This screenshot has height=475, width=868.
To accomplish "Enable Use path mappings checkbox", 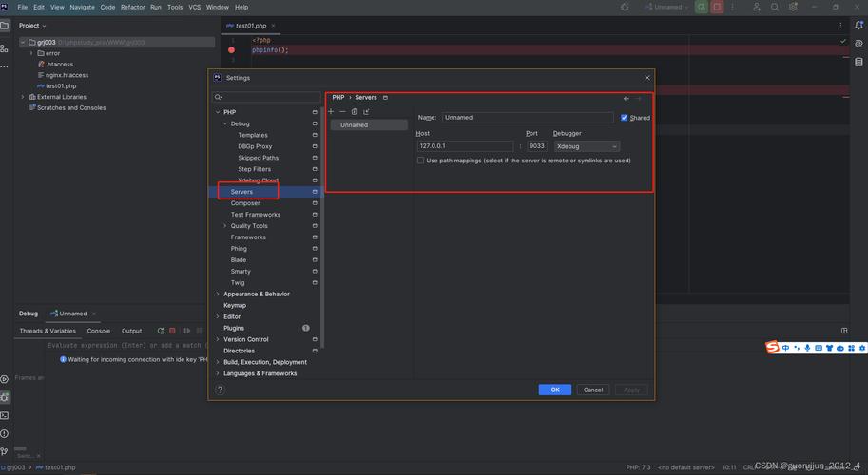I will point(421,161).
